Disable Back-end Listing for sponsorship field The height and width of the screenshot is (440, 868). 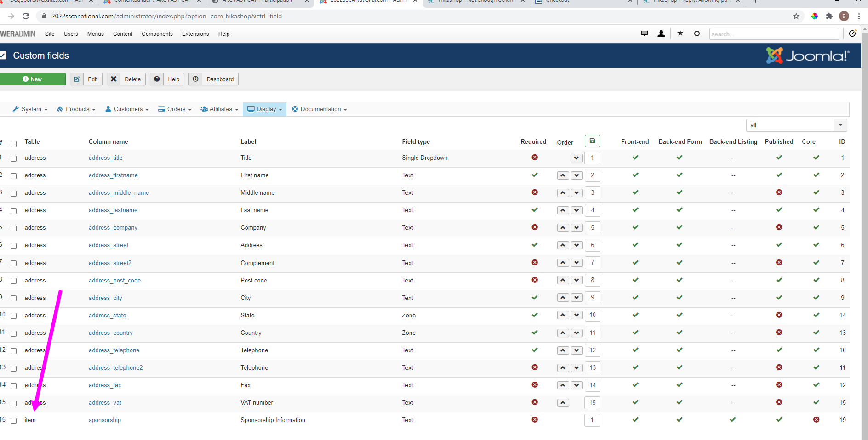[x=733, y=420]
